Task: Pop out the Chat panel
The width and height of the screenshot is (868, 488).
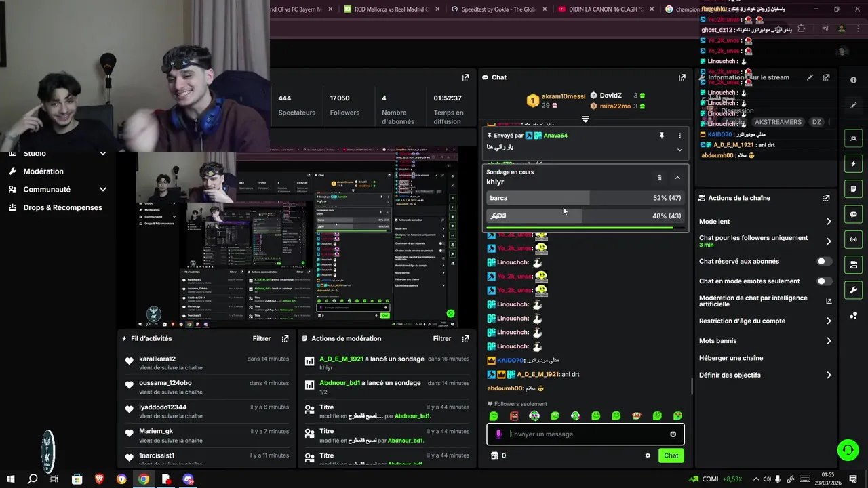Action: (x=682, y=77)
